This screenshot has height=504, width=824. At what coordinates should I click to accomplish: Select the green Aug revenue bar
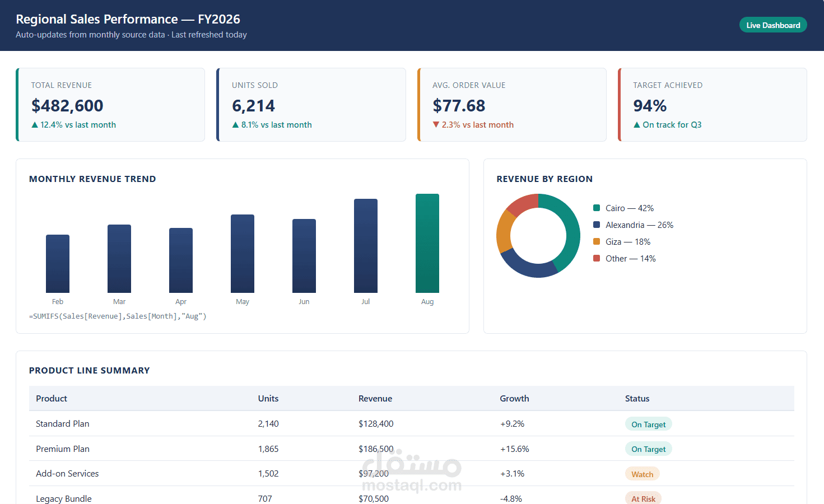click(427, 243)
